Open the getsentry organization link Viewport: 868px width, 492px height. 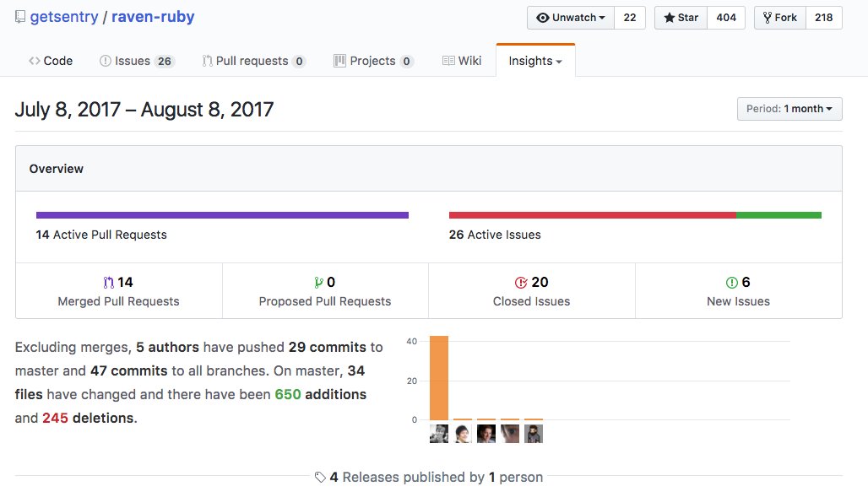63,17
